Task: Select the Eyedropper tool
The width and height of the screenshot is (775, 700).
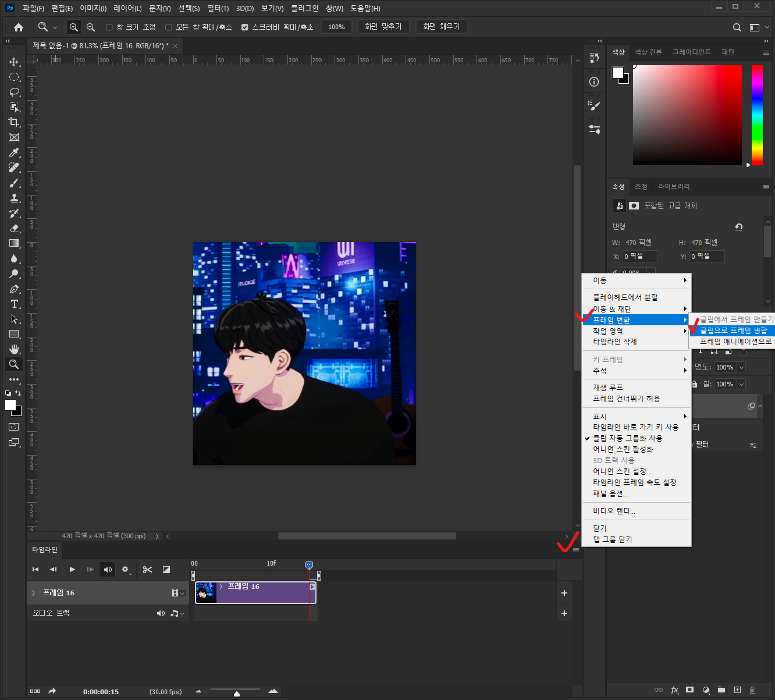Action: (x=14, y=152)
